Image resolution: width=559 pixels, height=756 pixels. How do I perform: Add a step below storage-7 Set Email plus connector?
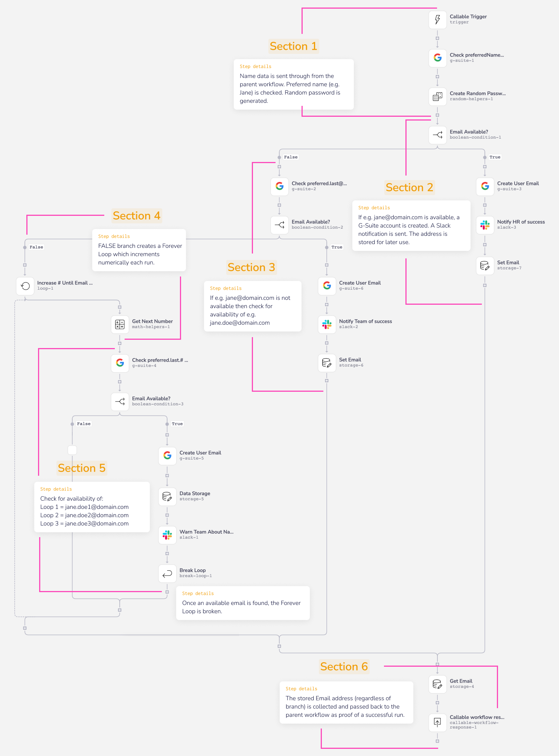485,286
